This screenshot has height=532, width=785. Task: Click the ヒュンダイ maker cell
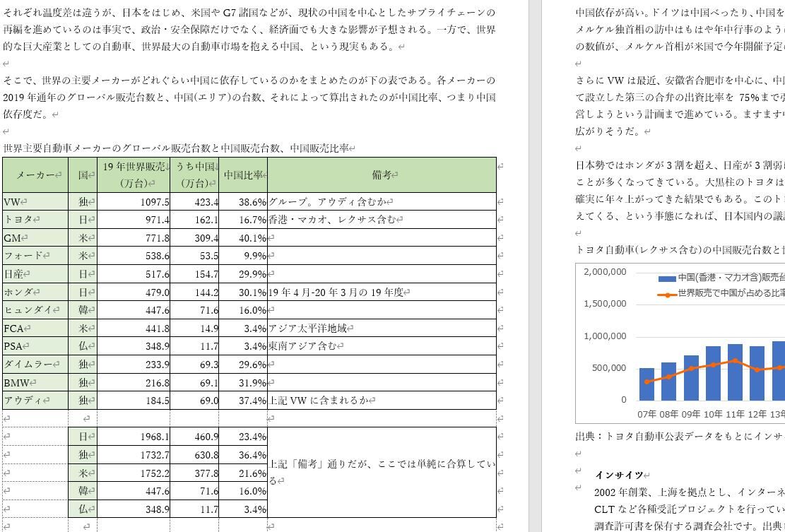click(x=35, y=309)
